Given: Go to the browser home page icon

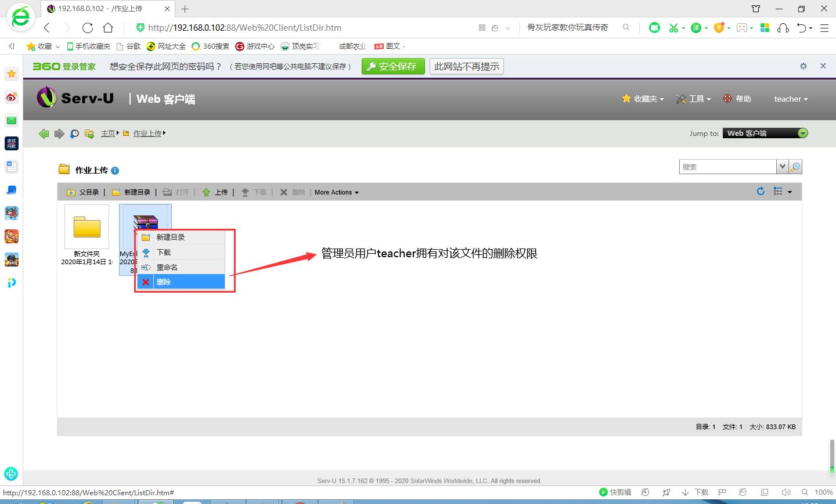Looking at the screenshot, I should pos(108,27).
